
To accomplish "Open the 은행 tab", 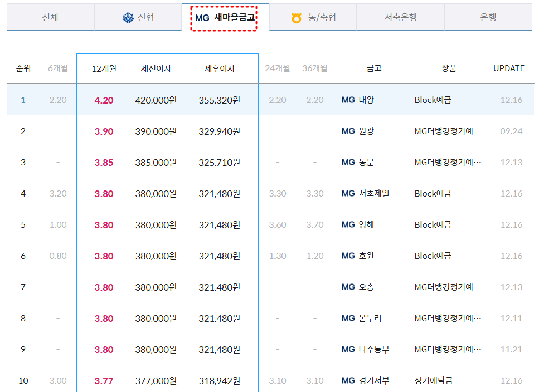I will pos(488,17).
